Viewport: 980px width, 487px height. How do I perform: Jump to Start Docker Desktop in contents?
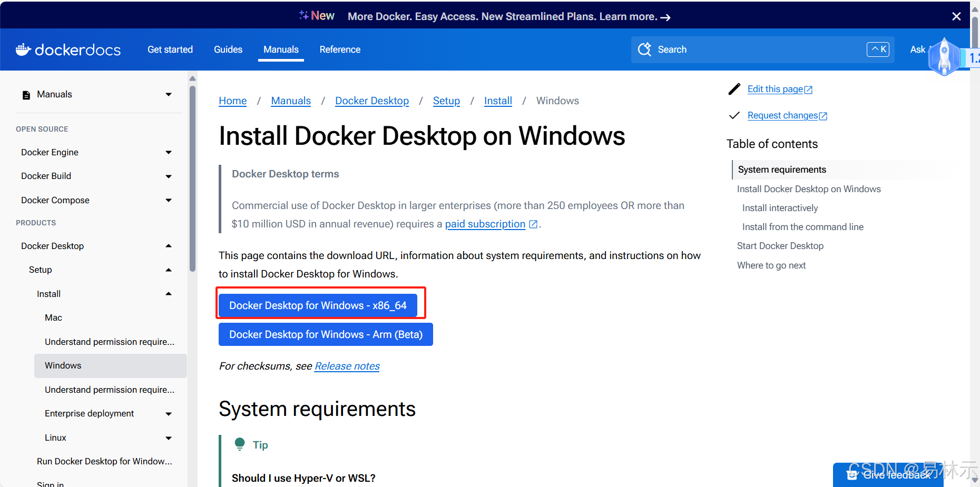780,246
